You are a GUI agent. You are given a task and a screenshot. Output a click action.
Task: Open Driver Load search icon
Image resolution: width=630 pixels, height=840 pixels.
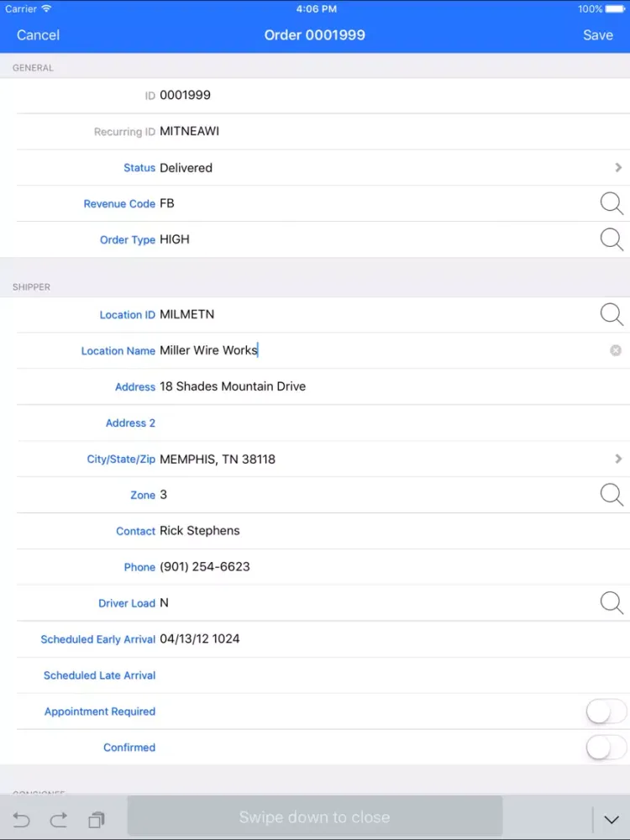coord(612,602)
